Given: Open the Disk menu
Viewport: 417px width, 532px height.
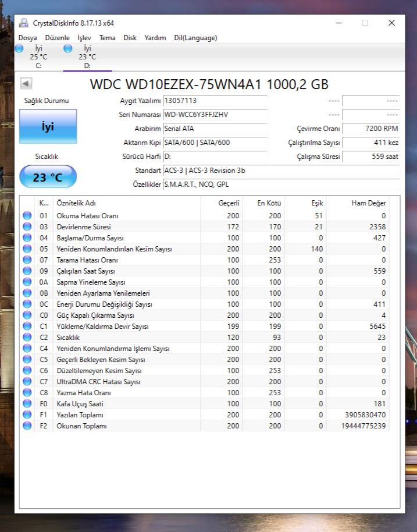Looking at the screenshot, I should coord(130,38).
